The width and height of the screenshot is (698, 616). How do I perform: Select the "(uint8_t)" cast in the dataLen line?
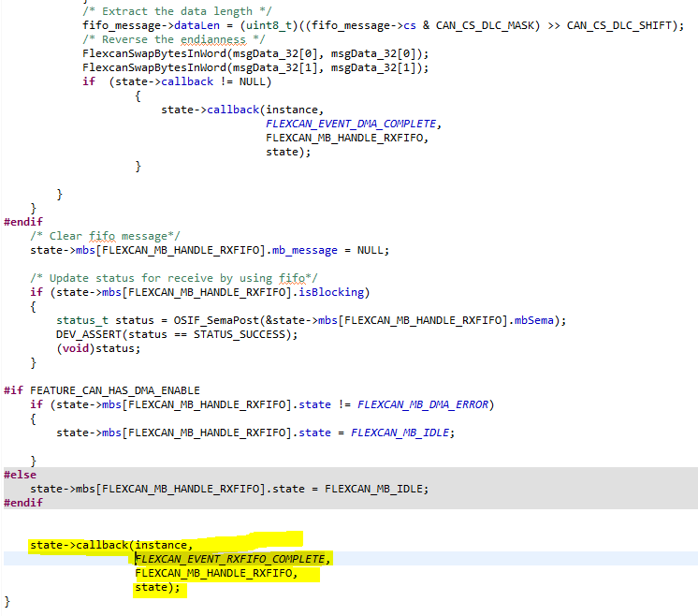pyautogui.click(x=269, y=25)
